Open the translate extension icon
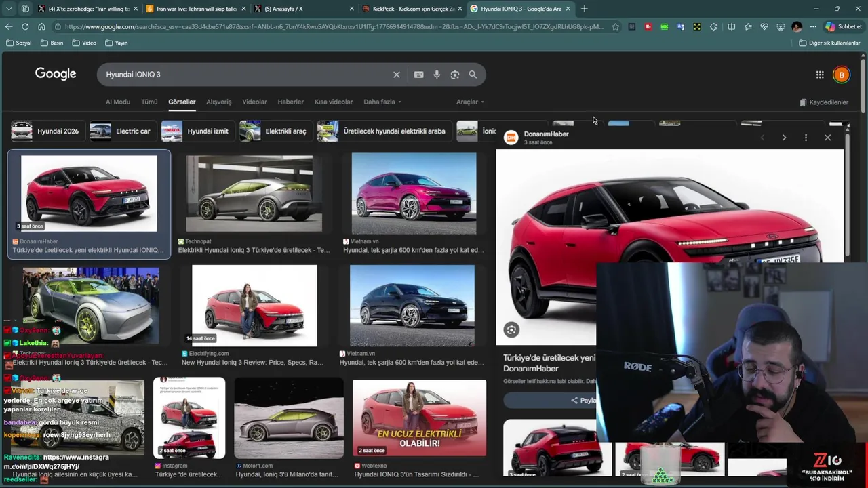Screen dimensions: 868x488 click(680, 26)
